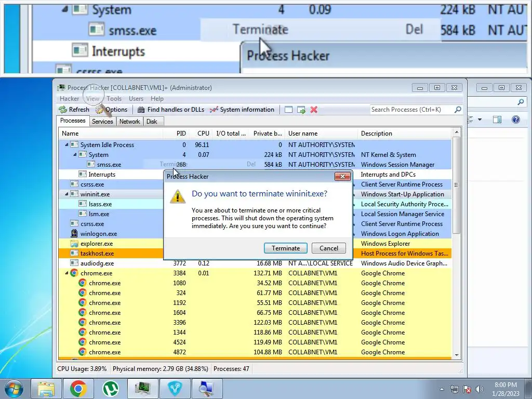The image size is (532, 399).
Task: Click Cancel in the dialog
Action: click(329, 248)
